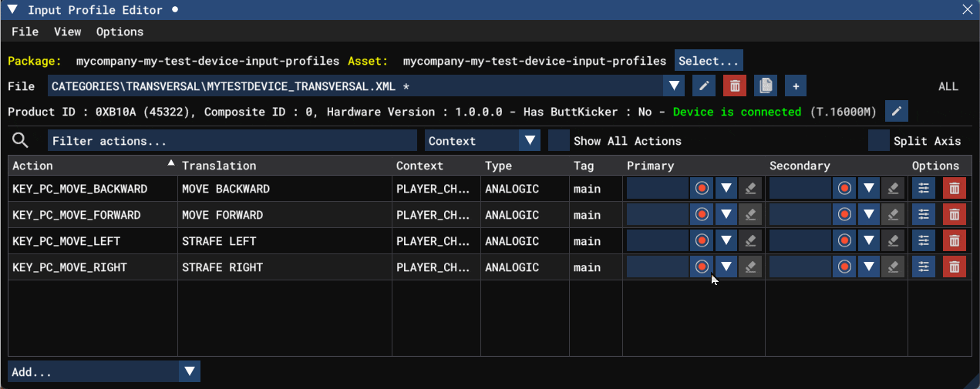980x389 pixels.
Task: Expand secondary input list for KEY_PC_MOVE_BACKWARD
Action: [x=869, y=189]
